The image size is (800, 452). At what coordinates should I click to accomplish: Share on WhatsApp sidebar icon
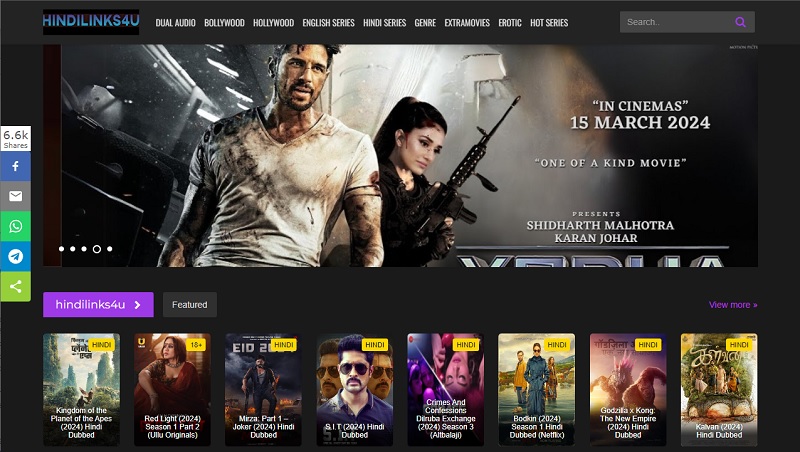(15, 226)
